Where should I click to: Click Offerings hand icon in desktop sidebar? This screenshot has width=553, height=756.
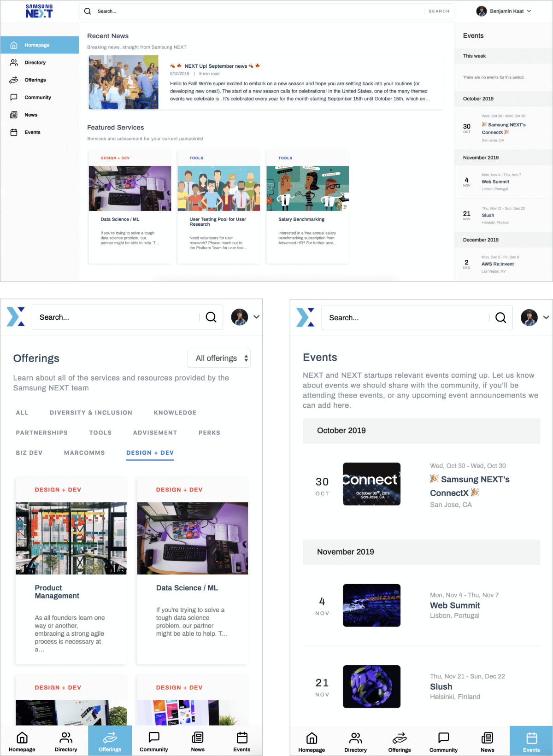click(x=14, y=80)
